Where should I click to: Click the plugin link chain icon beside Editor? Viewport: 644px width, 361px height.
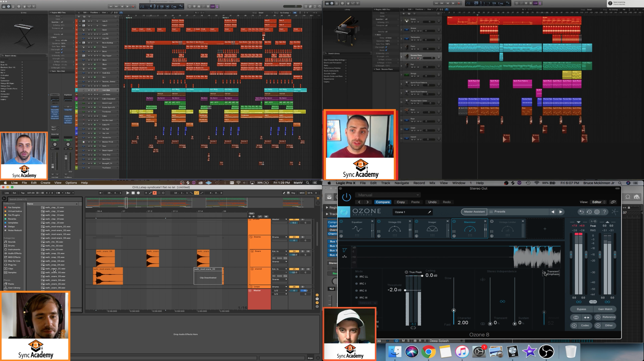pos(613,202)
